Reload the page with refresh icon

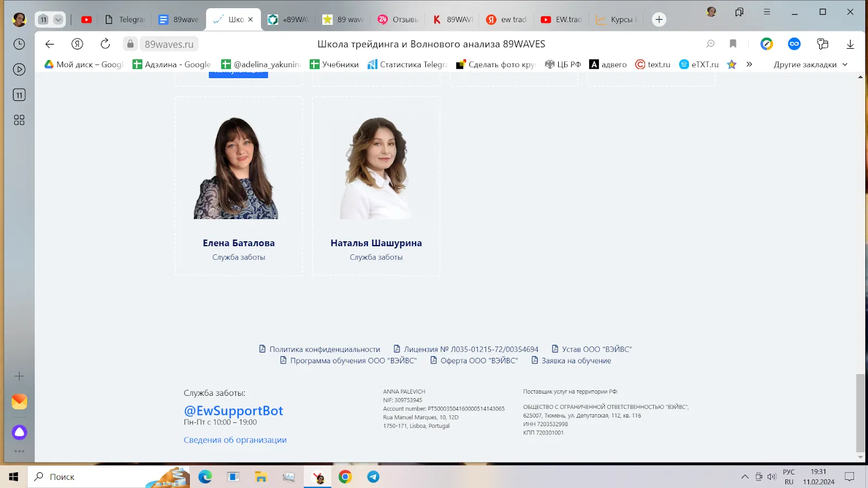[105, 44]
